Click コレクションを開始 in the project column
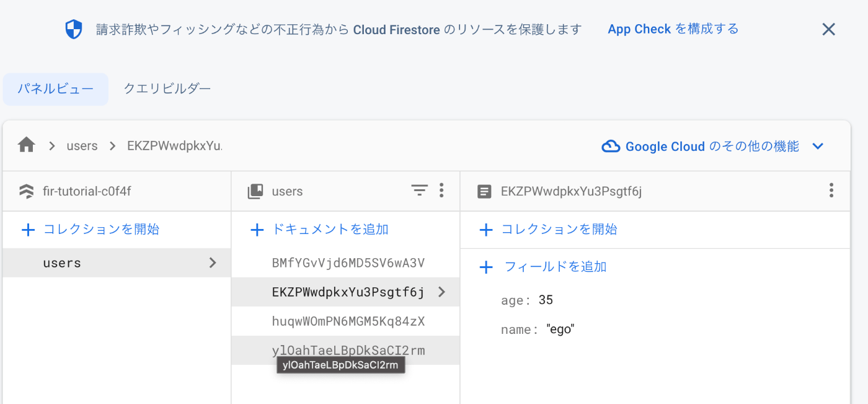The height and width of the screenshot is (404, 868). 90,230
